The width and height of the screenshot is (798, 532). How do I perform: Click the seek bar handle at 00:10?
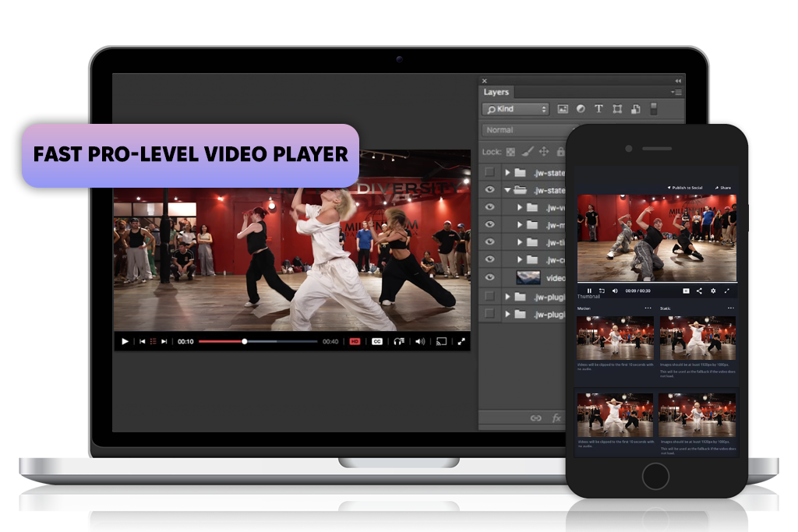pos(244,341)
